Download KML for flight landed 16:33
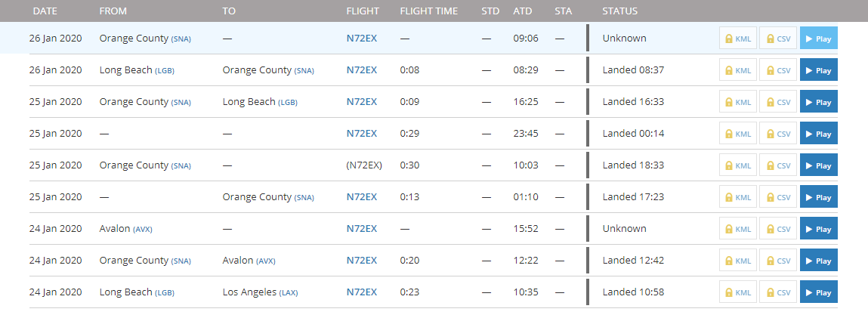The width and height of the screenshot is (868, 315). point(738,102)
